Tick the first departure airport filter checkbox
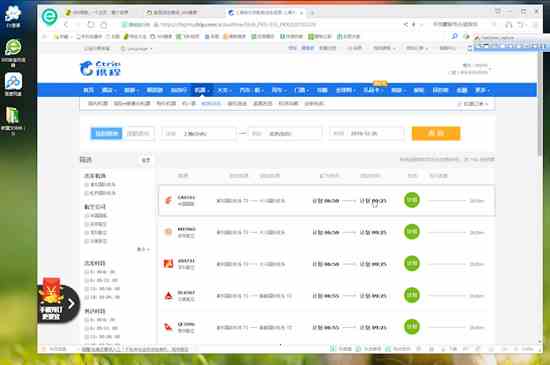The width and height of the screenshot is (550, 365). tap(86, 184)
